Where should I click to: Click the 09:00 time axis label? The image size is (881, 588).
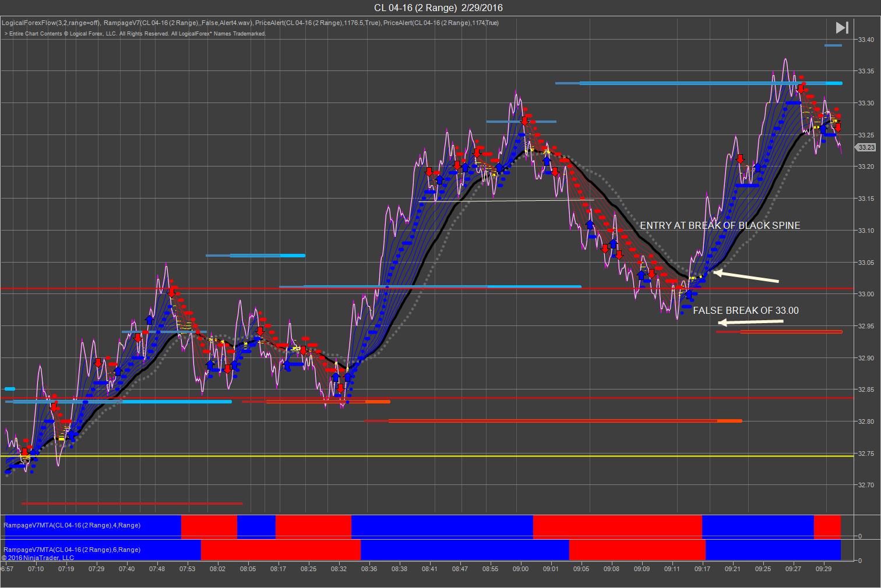[x=521, y=569]
